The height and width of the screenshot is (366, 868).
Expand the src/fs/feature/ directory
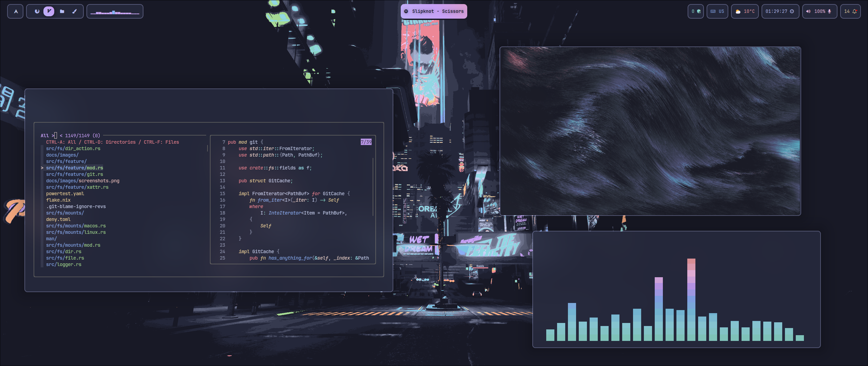(x=66, y=161)
